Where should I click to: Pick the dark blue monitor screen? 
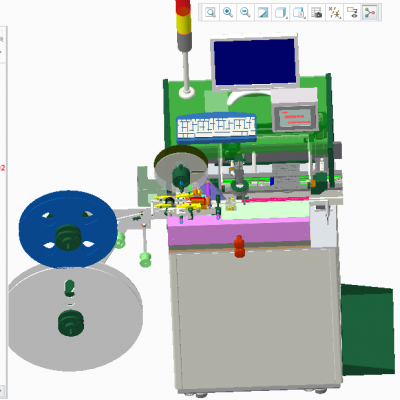[255, 62]
